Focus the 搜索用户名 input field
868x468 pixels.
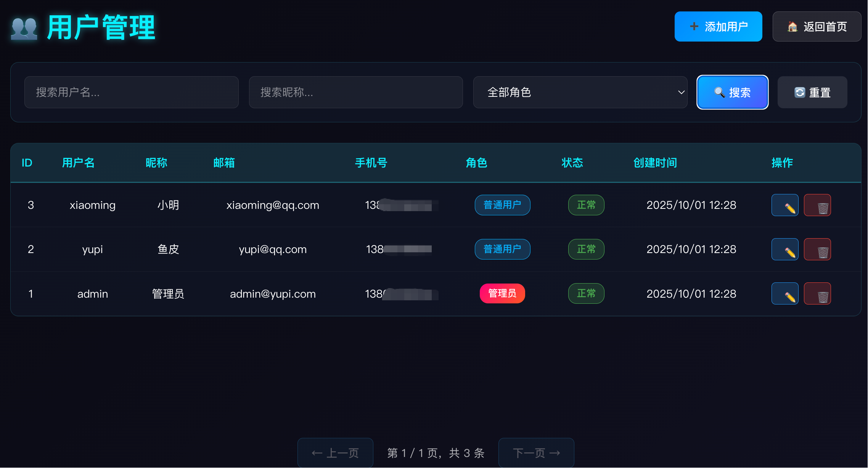[131, 92]
